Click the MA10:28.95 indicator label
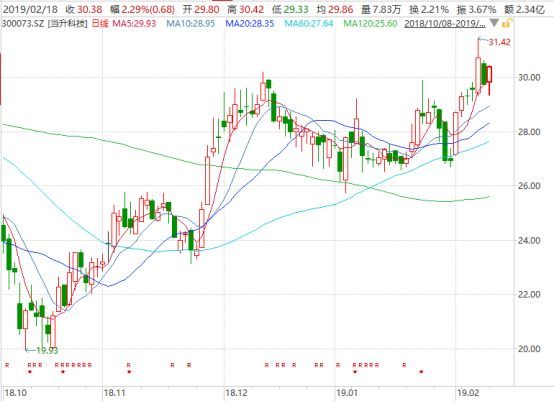 [190, 24]
